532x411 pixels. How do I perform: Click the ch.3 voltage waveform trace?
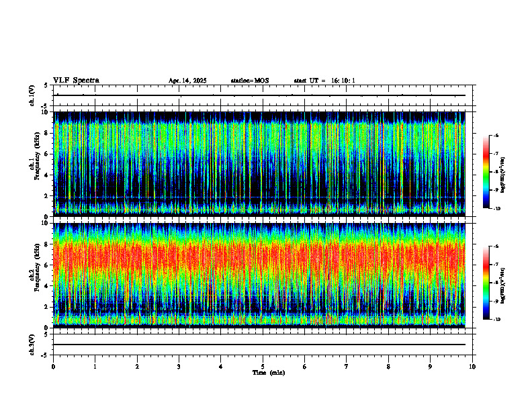point(259,345)
